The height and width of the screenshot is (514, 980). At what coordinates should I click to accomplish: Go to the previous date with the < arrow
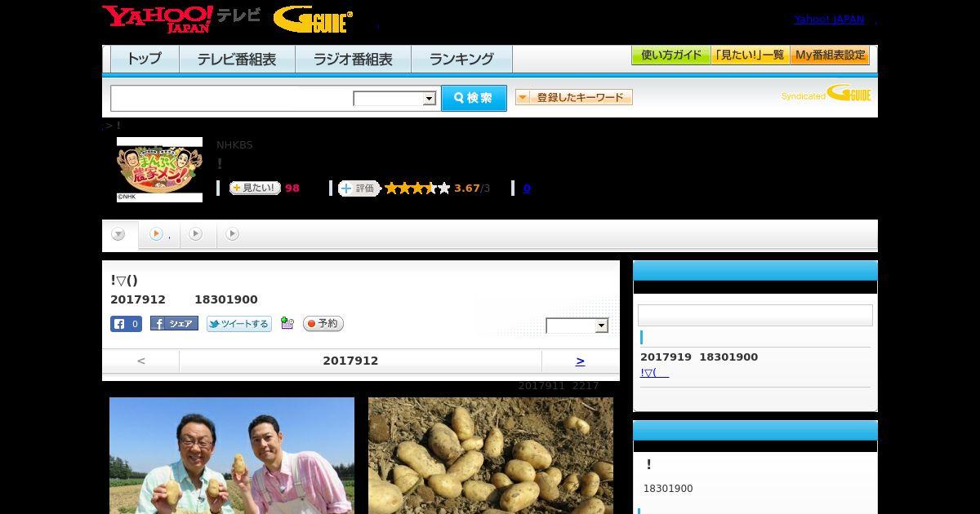click(141, 361)
